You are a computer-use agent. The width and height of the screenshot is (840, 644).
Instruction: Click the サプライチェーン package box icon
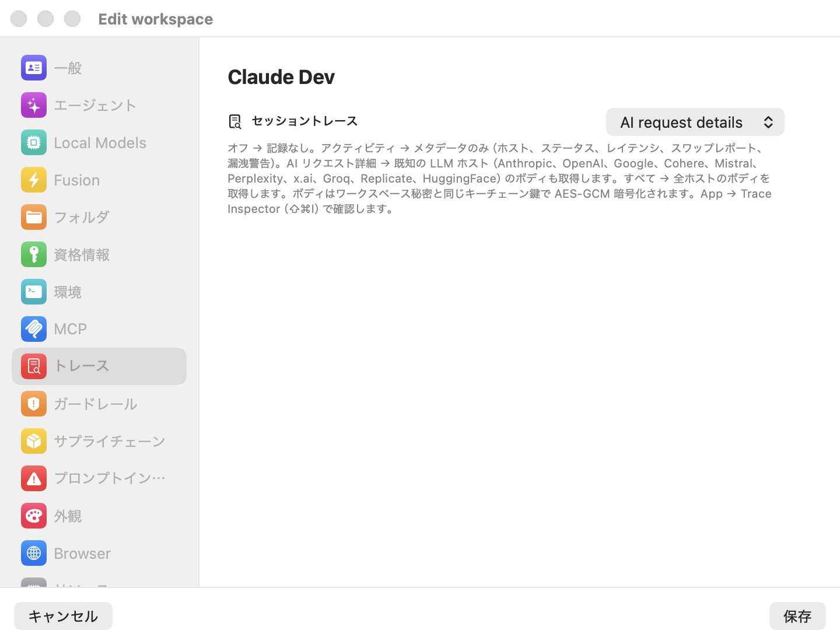[x=34, y=441]
